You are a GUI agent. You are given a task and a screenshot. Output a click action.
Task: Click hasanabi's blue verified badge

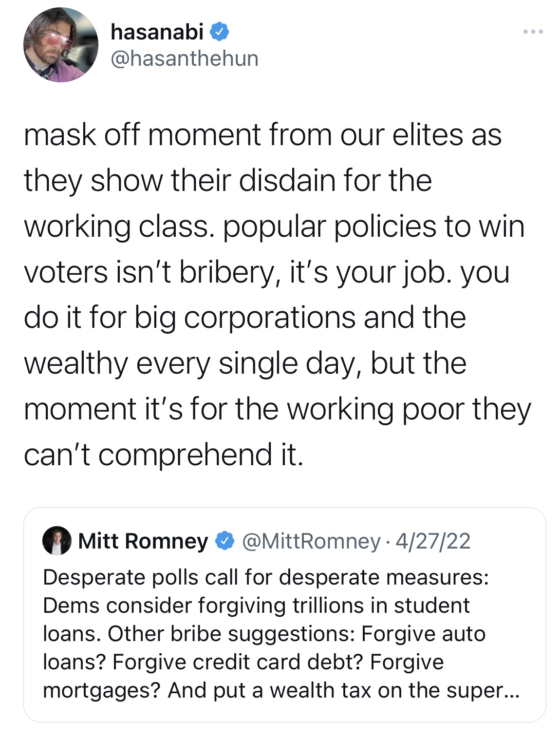pyautogui.click(x=220, y=32)
